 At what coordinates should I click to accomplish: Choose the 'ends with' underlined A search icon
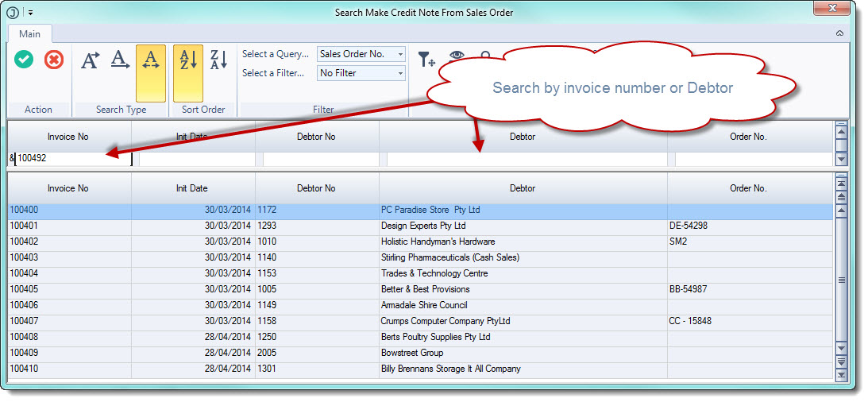tap(120, 60)
